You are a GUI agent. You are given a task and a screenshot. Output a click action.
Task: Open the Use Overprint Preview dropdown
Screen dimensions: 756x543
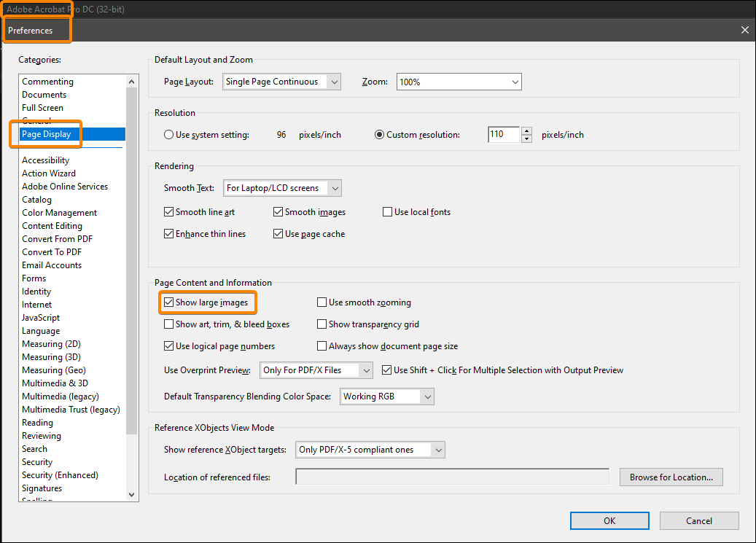[365, 370]
